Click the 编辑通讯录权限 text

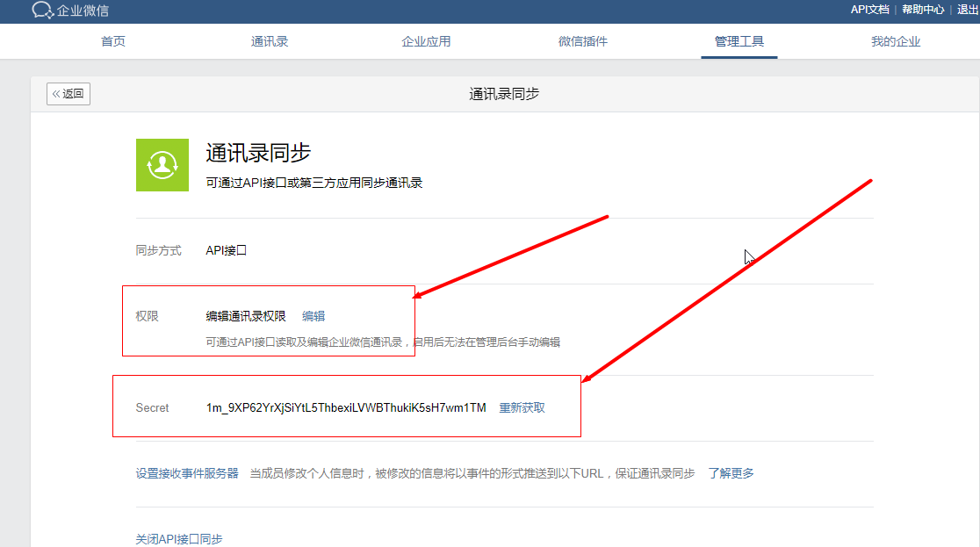coord(246,316)
